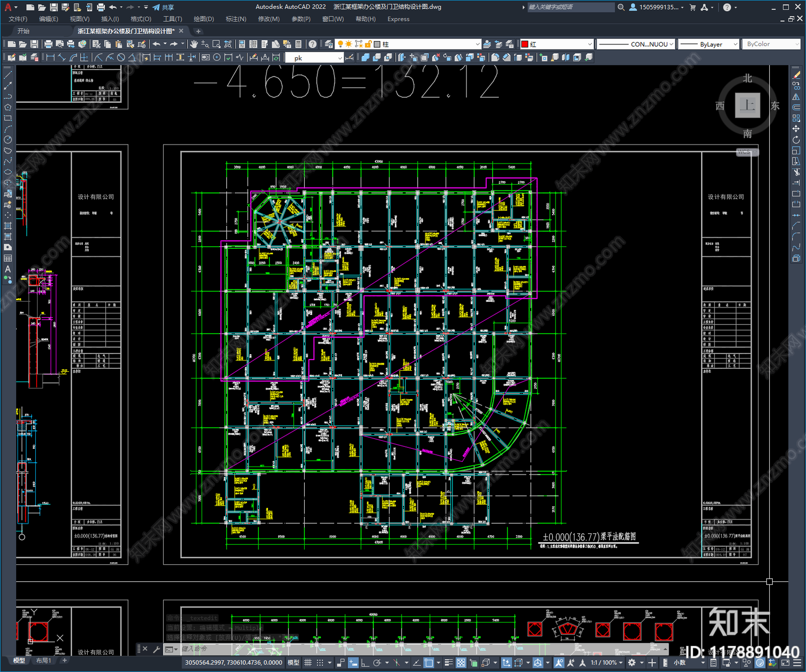Toggle the drawing grid display
Viewport: 806px width, 672px height.
308,662
